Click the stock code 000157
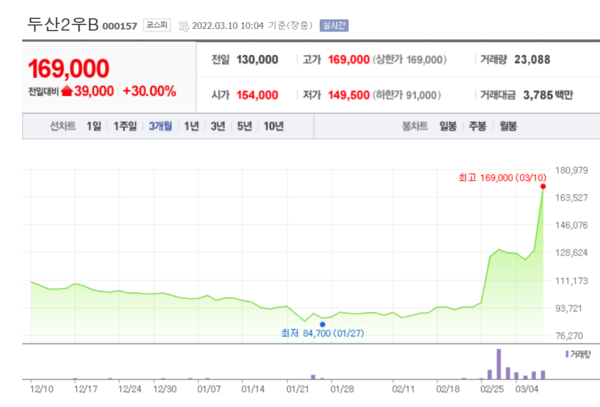This screenshot has width=600, height=407. click(120, 26)
